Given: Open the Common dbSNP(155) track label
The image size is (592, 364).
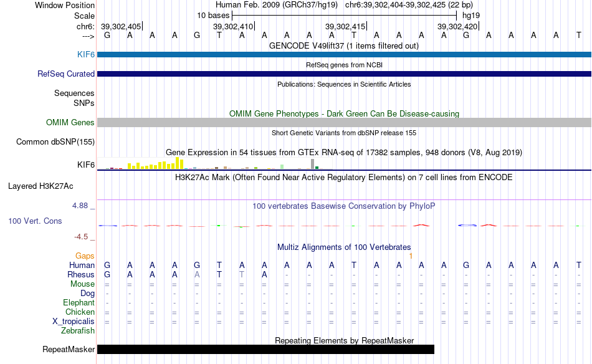Looking at the screenshot, I should (x=55, y=141).
